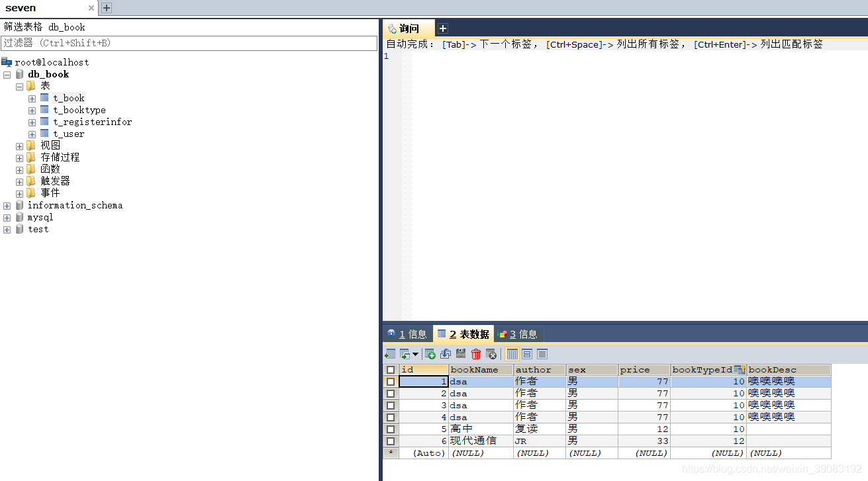The image size is (868, 481).
Task: Add a new query tab with plus
Action: pos(443,28)
